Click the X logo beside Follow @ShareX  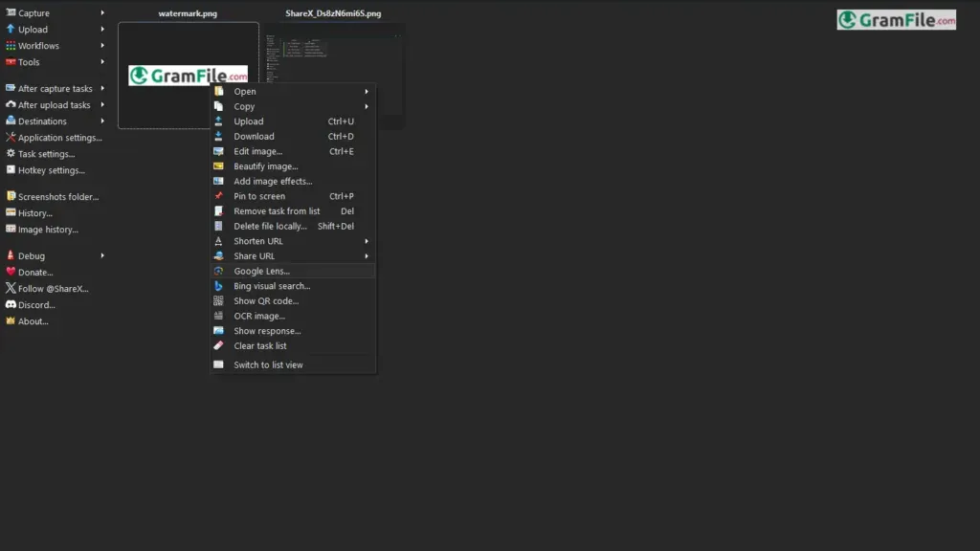11,288
